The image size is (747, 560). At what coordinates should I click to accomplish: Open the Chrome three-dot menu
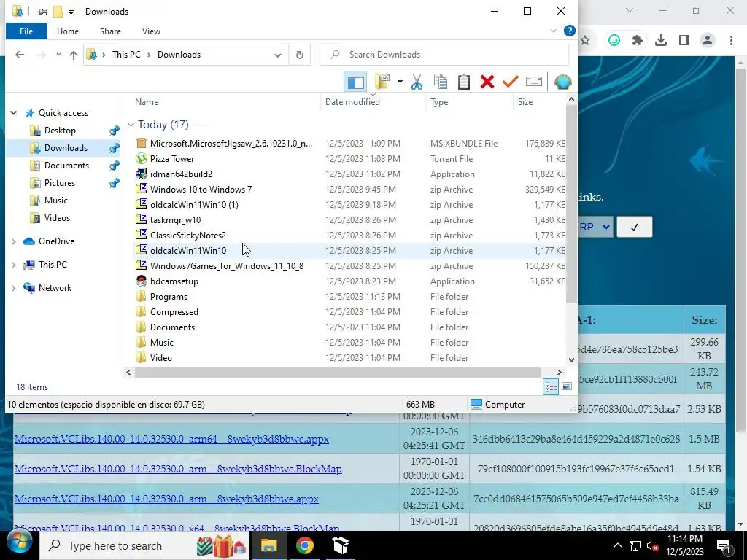[x=731, y=41]
